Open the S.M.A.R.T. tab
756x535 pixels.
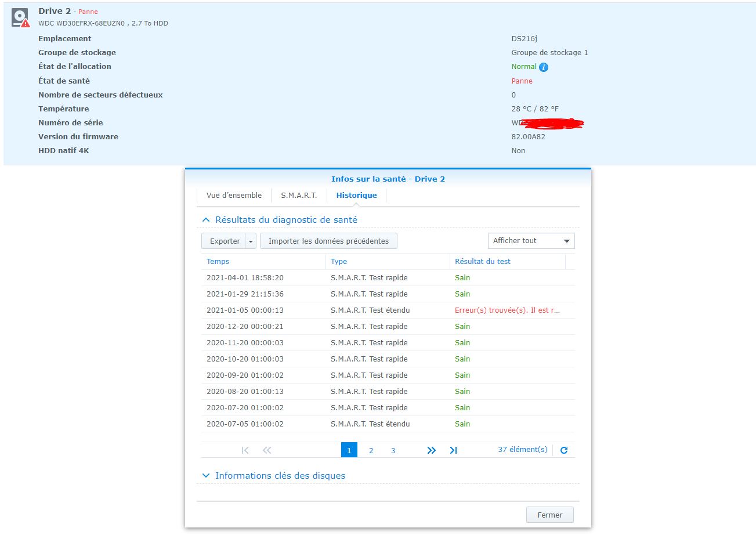(x=299, y=196)
